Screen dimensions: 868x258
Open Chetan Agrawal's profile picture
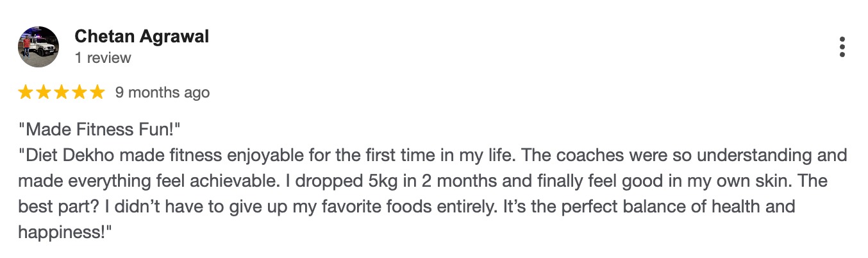click(38, 47)
